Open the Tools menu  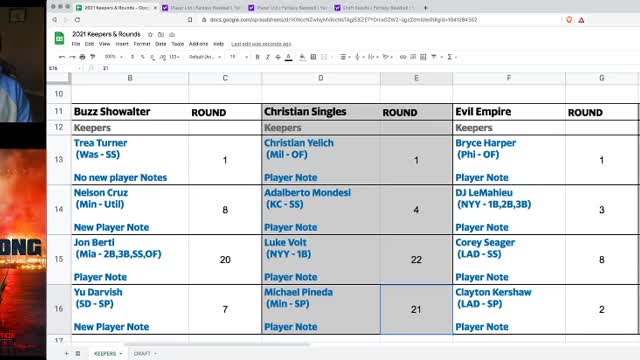coord(178,44)
